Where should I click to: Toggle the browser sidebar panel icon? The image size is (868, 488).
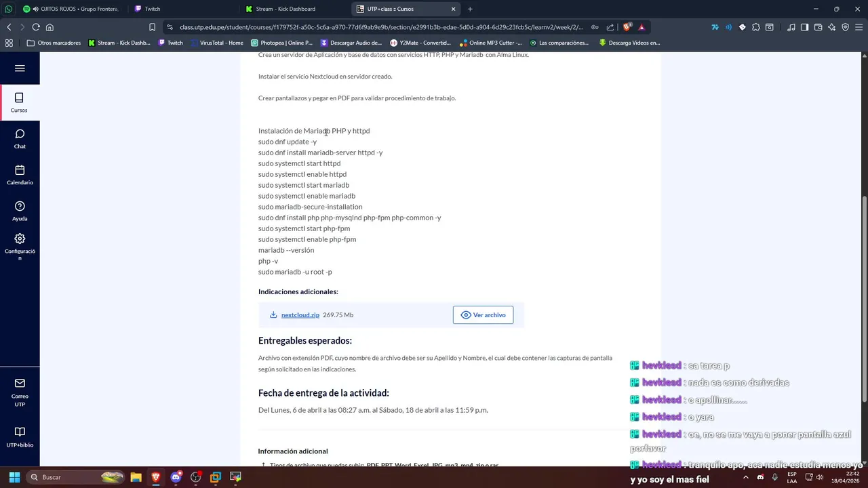pos(804,27)
